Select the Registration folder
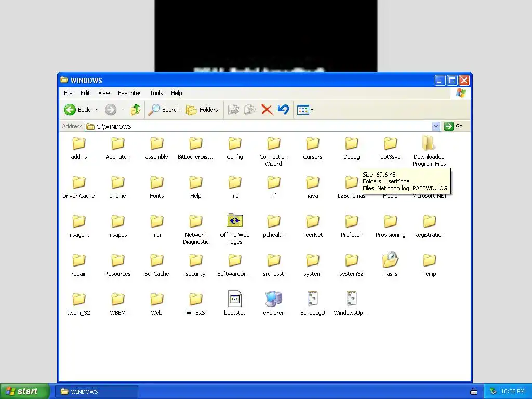Screen dimensions: 532x399 click(429, 227)
